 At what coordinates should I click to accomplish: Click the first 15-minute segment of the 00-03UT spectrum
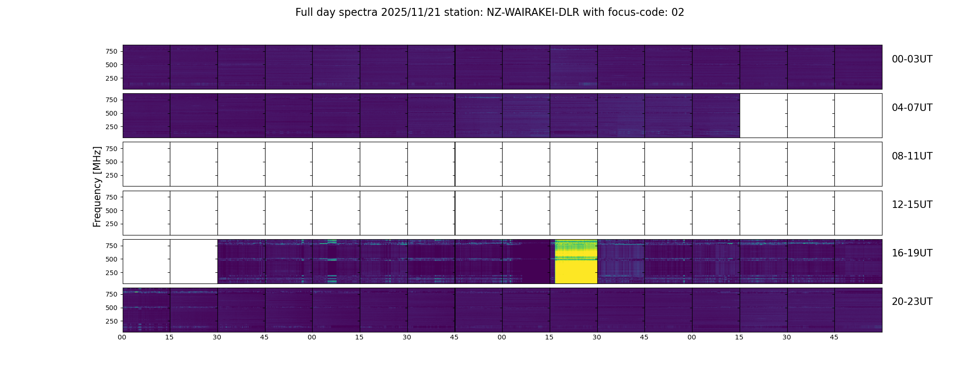point(147,67)
